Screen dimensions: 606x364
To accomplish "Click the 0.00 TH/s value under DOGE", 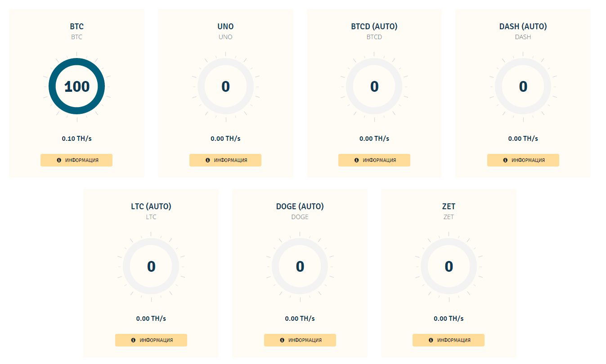I will click(x=300, y=319).
